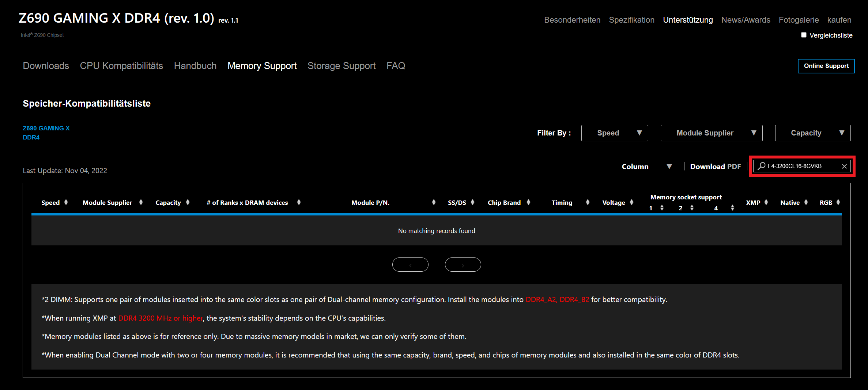Click the Module P/N. header label
Screen dimensions: 868x390
click(370, 203)
